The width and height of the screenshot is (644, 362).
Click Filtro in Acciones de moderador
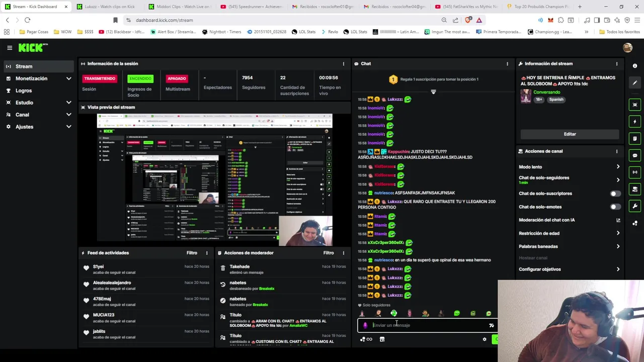tap(329, 253)
